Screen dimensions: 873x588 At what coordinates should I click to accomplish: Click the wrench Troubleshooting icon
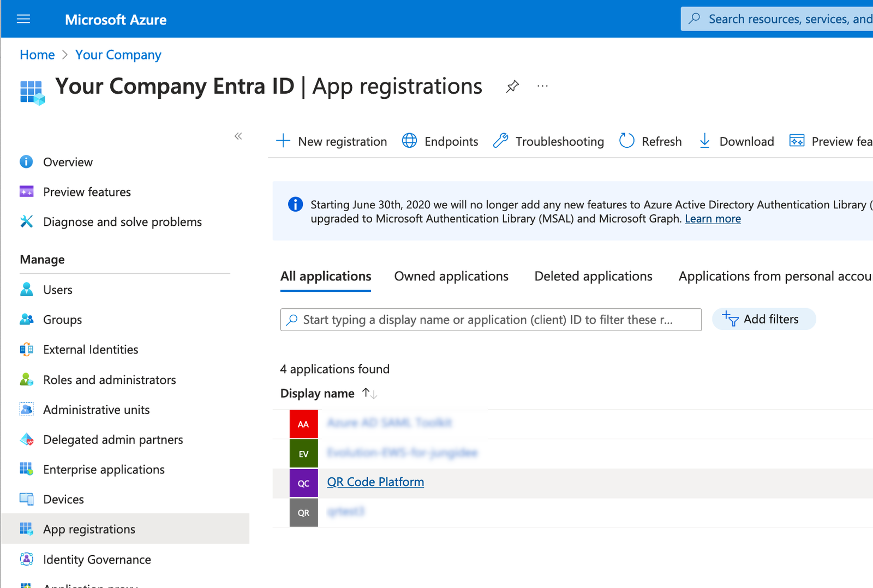[500, 141]
